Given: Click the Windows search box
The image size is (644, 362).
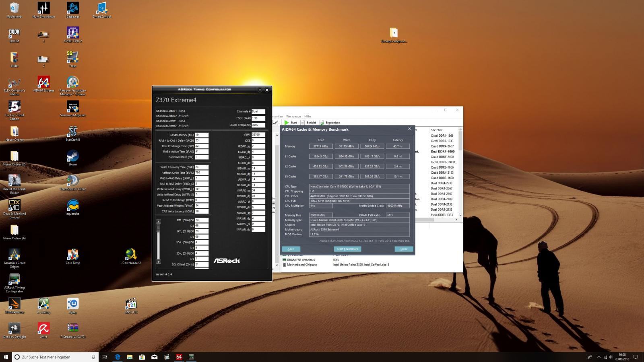Looking at the screenshot, I should (56, 357).
